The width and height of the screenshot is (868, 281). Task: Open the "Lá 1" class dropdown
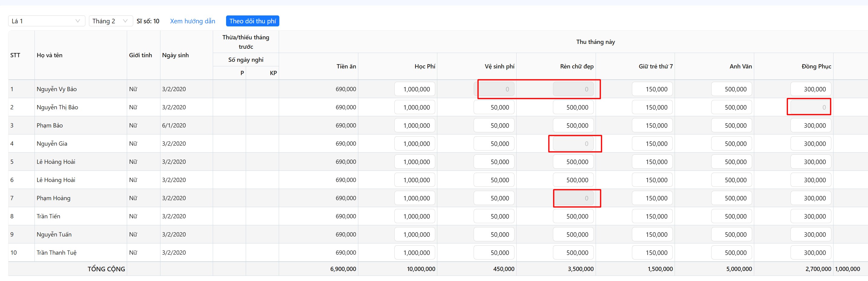tap(46, 21)
